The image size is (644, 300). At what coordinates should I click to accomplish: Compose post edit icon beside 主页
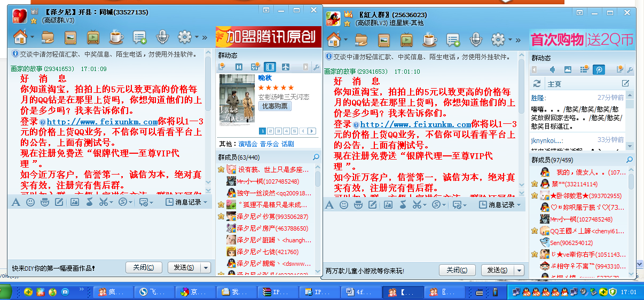coord(625,84)
